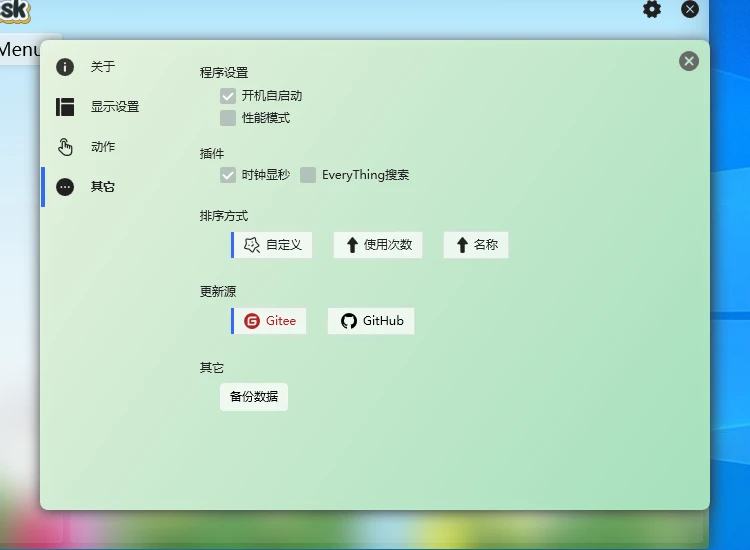Switch to the 其它 tab label

click(103, 187)
